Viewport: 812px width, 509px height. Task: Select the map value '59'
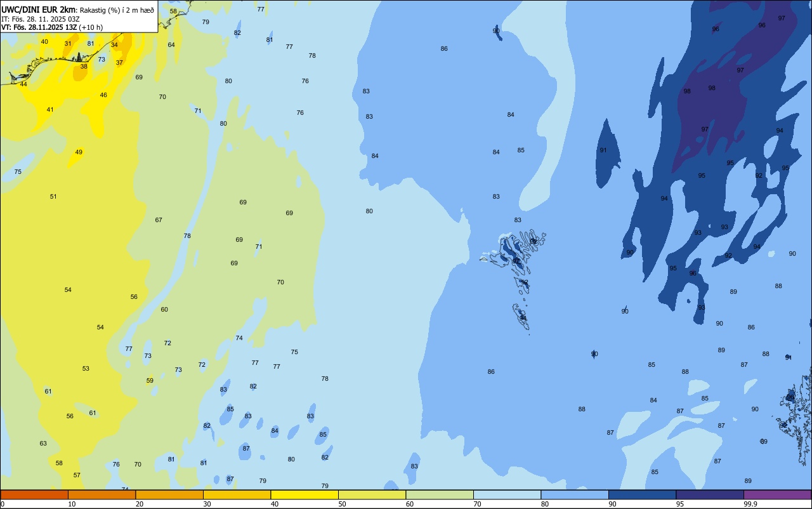click(150, 381)
